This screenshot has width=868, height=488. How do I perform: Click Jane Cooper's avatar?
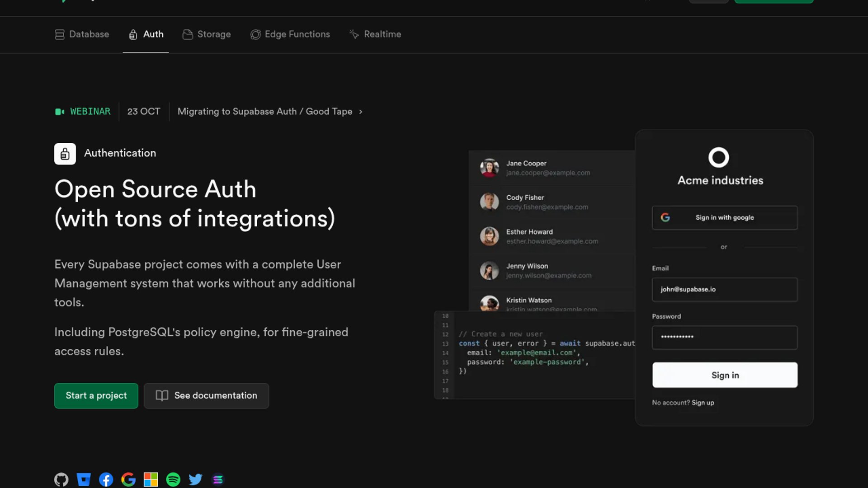(489, 168)
